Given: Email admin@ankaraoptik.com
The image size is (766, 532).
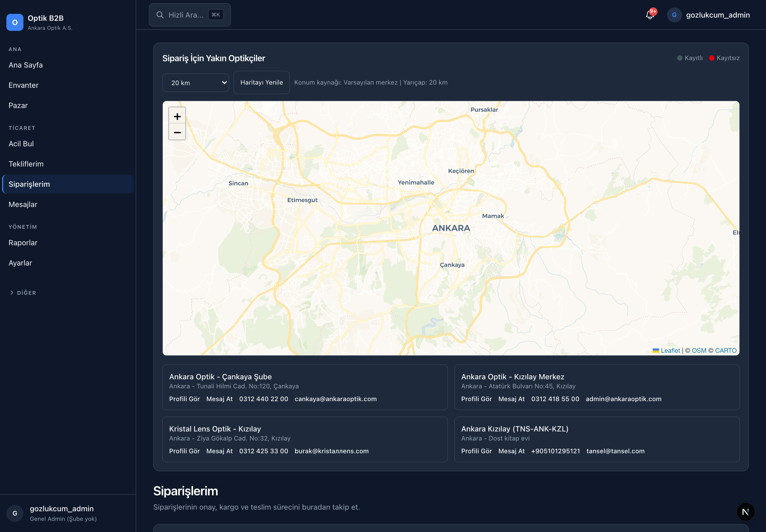Looking at the screenshot, I should point(623,399).
